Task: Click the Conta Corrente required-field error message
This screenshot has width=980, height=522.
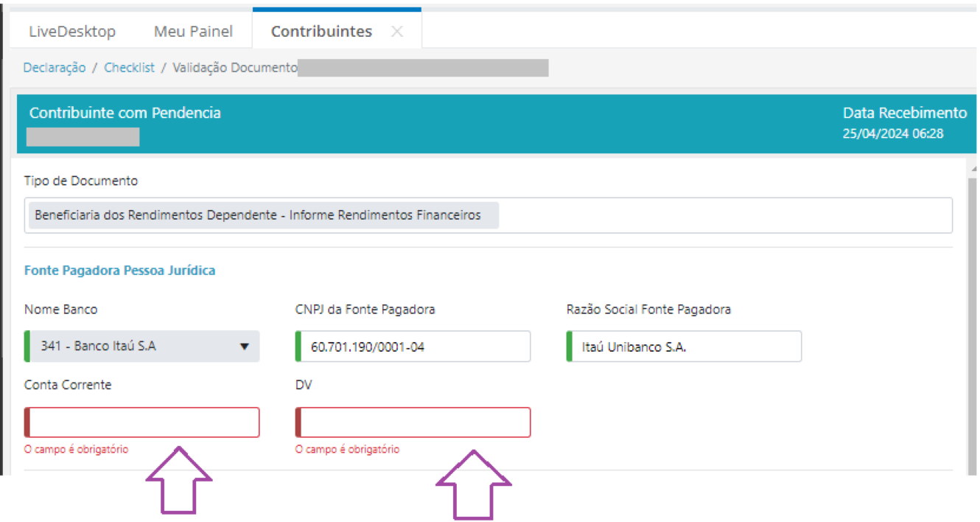Action: tap(77, 449)
